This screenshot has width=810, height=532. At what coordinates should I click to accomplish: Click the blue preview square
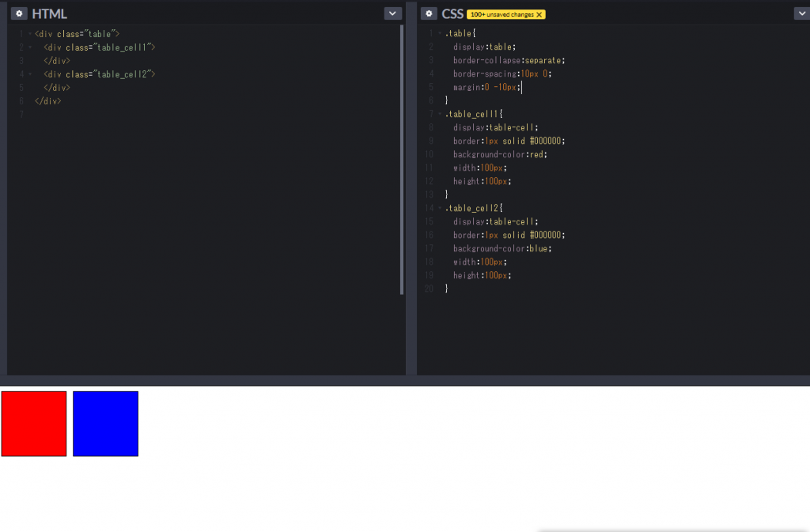pyautogui.click(x=105, y=424)
